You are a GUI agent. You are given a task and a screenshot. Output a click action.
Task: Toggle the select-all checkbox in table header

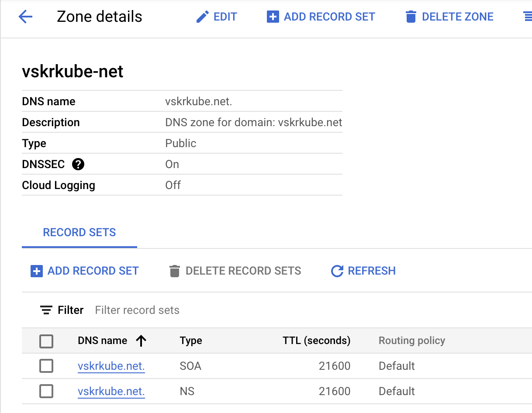click(46, 341)
